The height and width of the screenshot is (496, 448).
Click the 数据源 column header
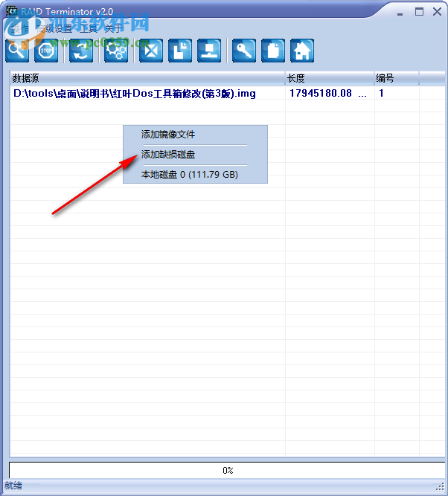[147, 78]
